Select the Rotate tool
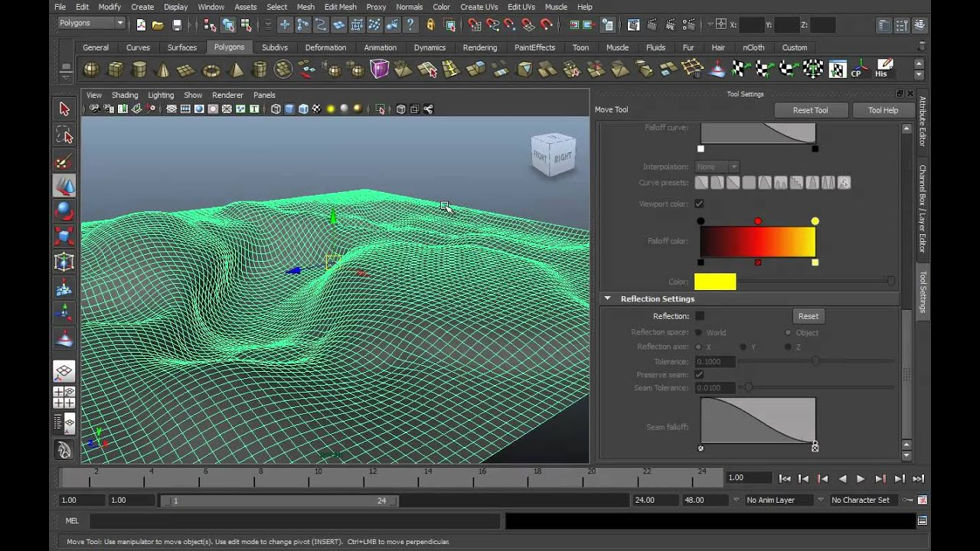Image resolution: width=980 pixels, height=551 pixels. pyautogui.click(x=64, y=211)
